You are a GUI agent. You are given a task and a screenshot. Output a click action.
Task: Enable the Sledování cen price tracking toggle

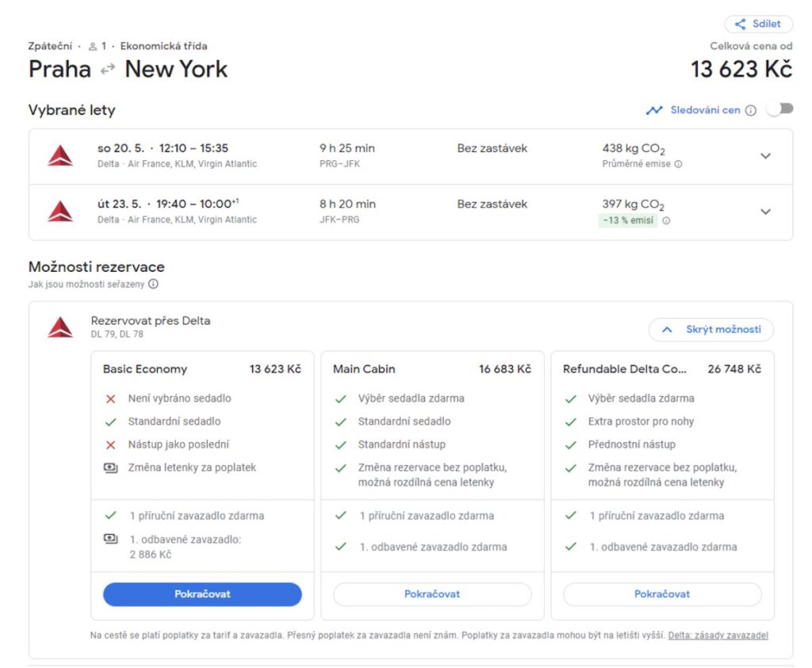click(779, 110)
